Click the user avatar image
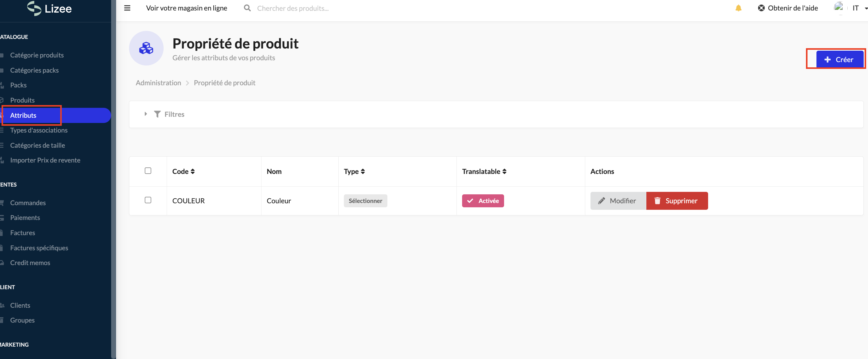Viewport: 868px width, 359px height. pyautogui.click(x=838, y=7)
